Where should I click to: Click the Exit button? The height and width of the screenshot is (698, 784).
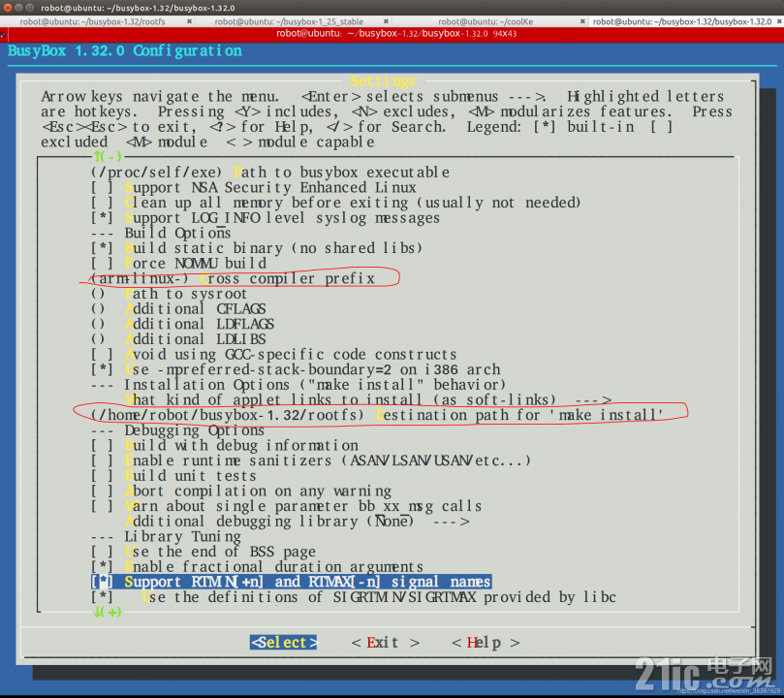(385, 643)
